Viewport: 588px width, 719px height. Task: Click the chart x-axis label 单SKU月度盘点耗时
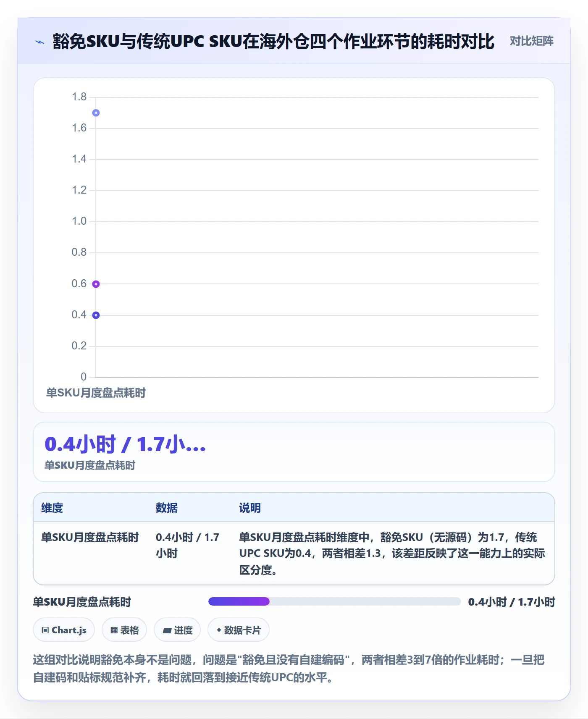coord(96,393)
